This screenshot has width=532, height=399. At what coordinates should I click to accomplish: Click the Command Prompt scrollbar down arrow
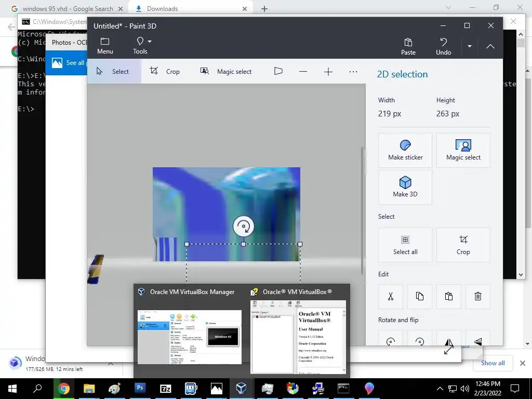(521, 275)
